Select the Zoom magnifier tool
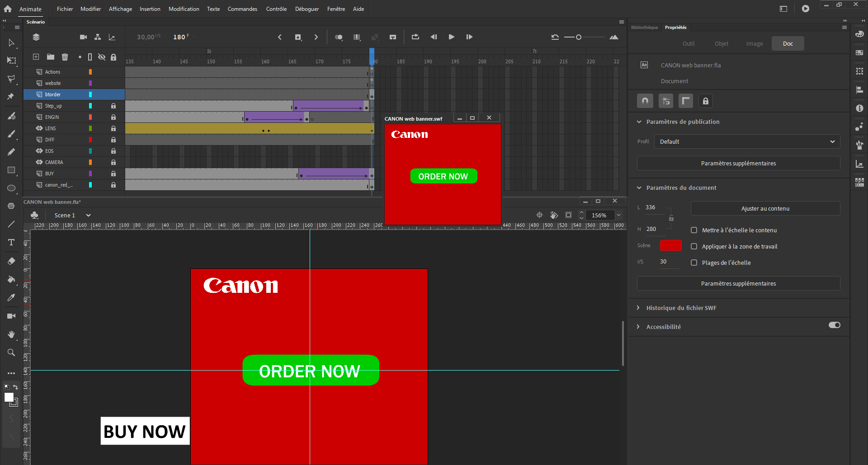Viewport: 868px width, 465px height. [x=11, y=352]
